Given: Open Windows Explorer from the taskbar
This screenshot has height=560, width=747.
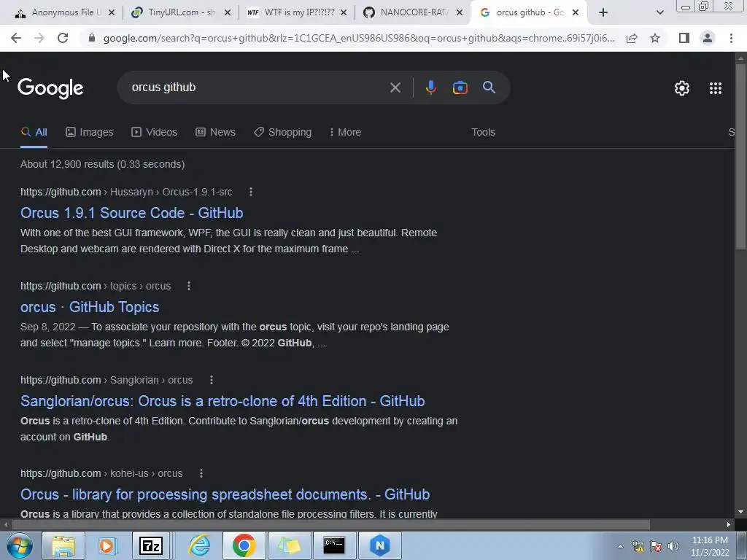Looking at the screenshot, I should point(64,545).
